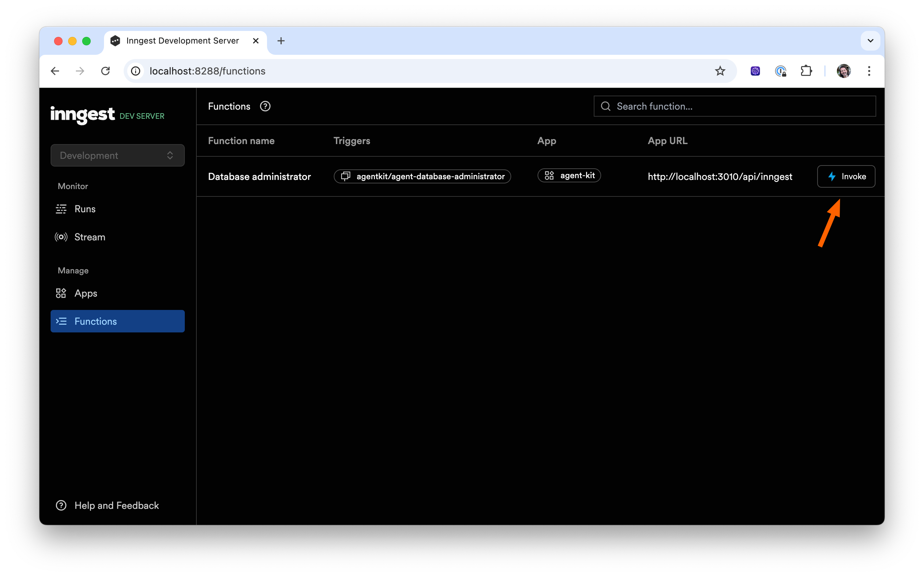Click the bookmark star in the address bar
The height and width of the screenshot is (577, 924).
coord(720,71)
